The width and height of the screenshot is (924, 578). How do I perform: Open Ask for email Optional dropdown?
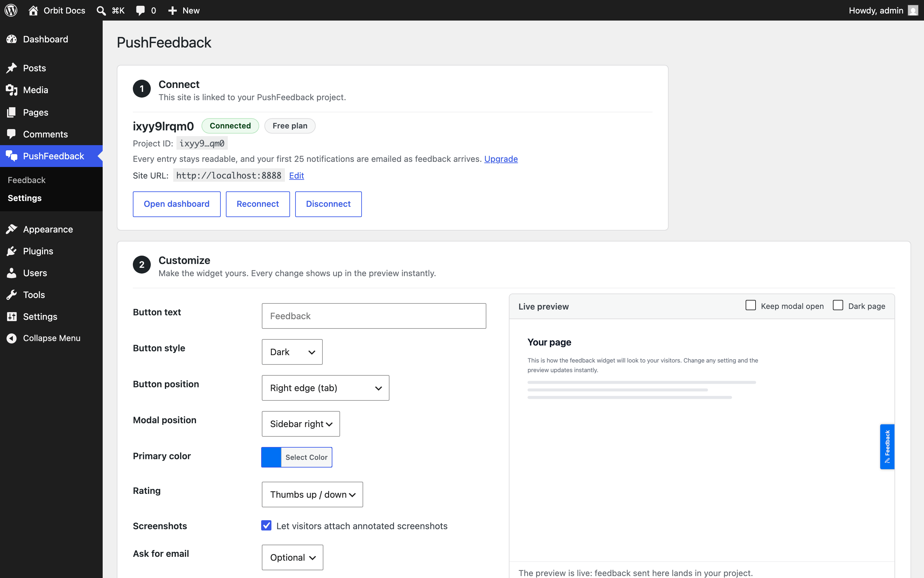tap(293, 557)
